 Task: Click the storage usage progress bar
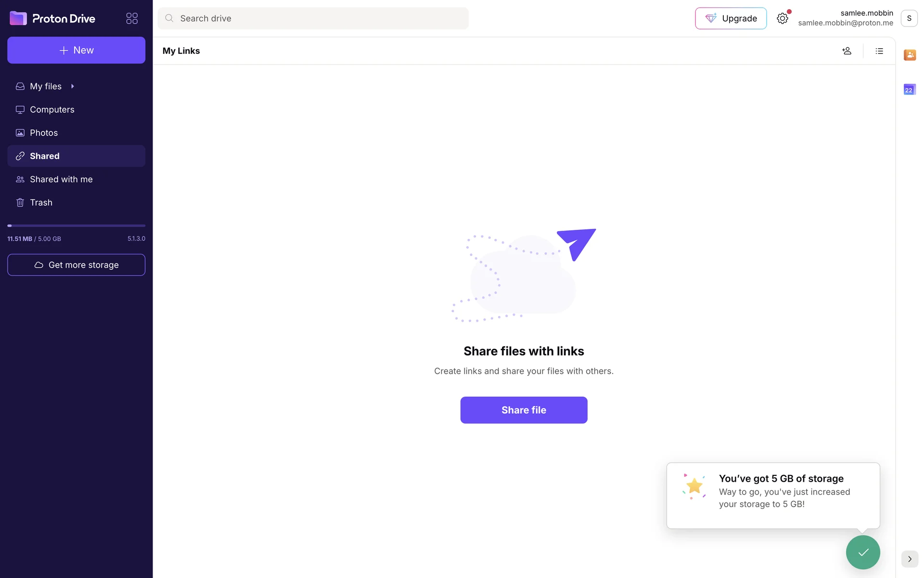coord(76,225)
